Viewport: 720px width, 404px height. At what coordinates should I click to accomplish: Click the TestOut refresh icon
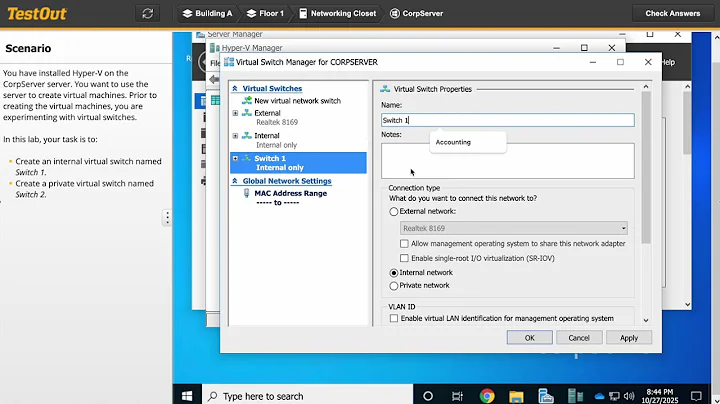click(147, 13)
